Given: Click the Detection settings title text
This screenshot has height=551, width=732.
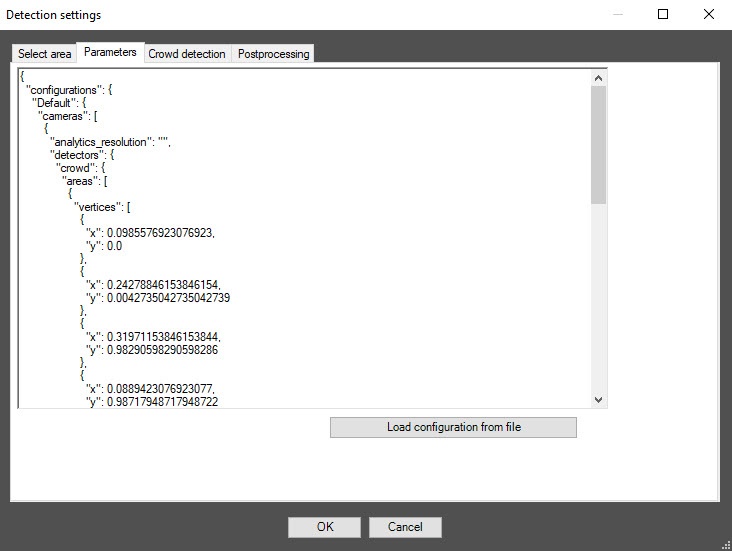Looking at the screenshot, I should (x=54, y=15).
